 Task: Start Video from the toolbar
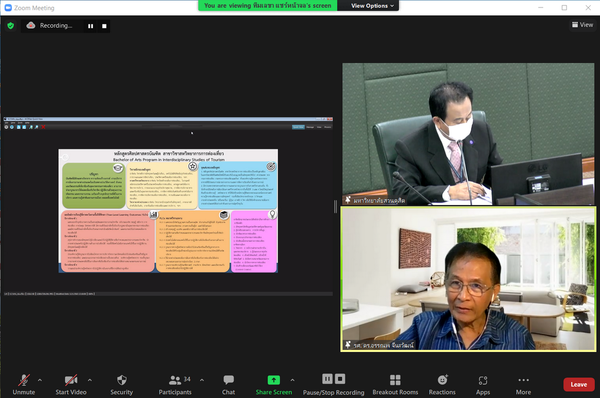tap(71, 384)
